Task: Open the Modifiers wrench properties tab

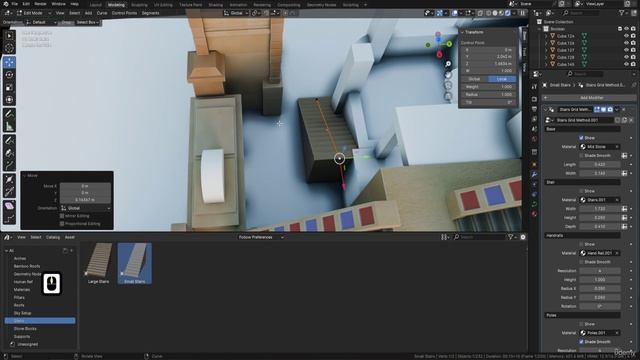Action: [534, 174]
